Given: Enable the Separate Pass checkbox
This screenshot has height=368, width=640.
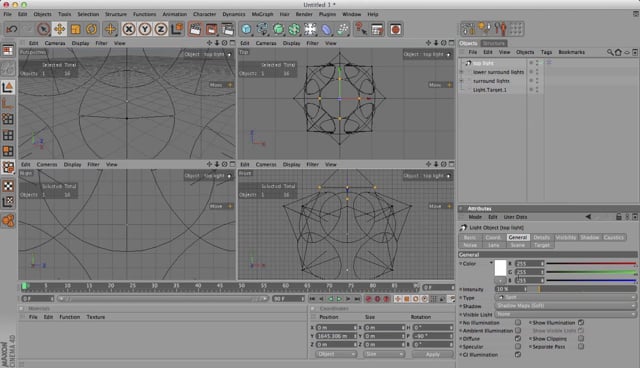Looking at the screenshot, I should coord(581,346).
